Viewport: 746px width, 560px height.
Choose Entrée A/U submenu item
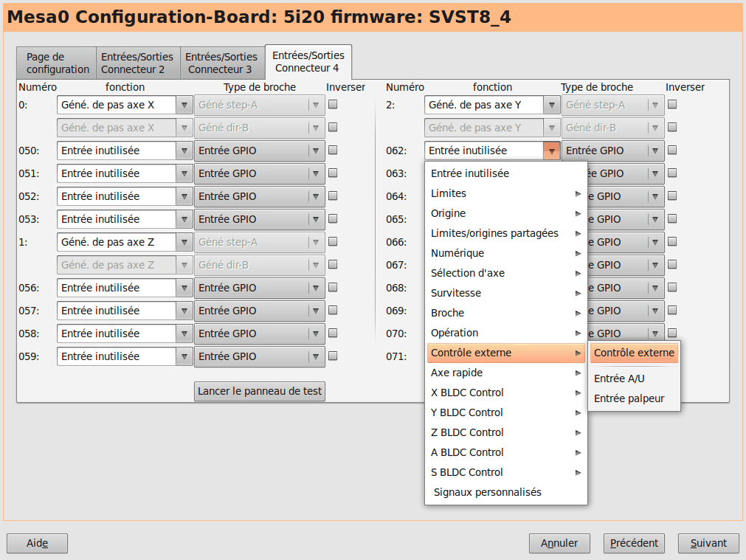(x=619, y=378)
